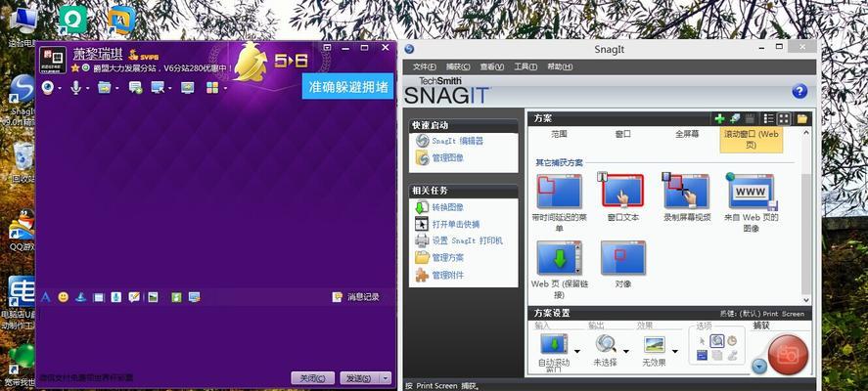This screenshot has height=391, width=868.
Task: Click voice message microphone icon in QQ input toolbar
Action: (x=116, y=297)
